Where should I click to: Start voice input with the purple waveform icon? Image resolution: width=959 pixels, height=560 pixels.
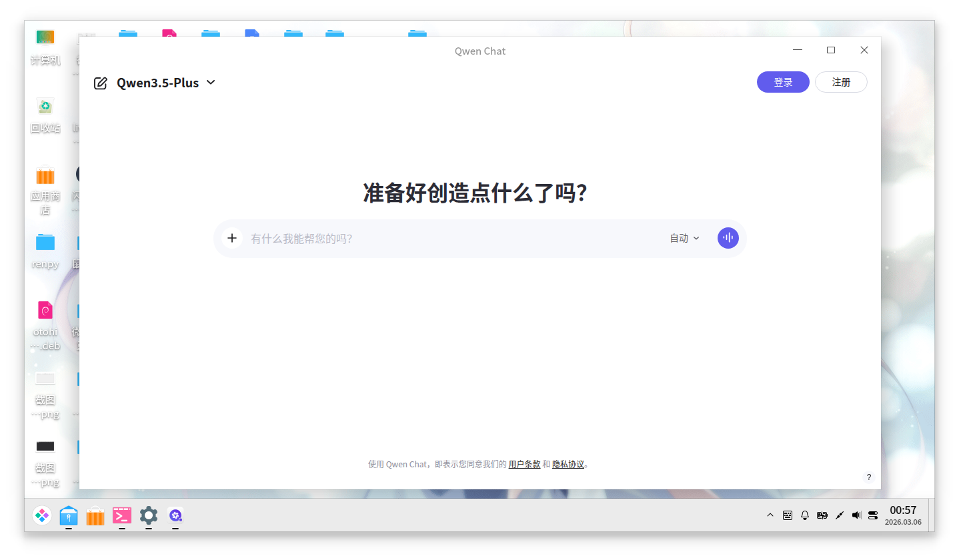(x=728, y=238)
